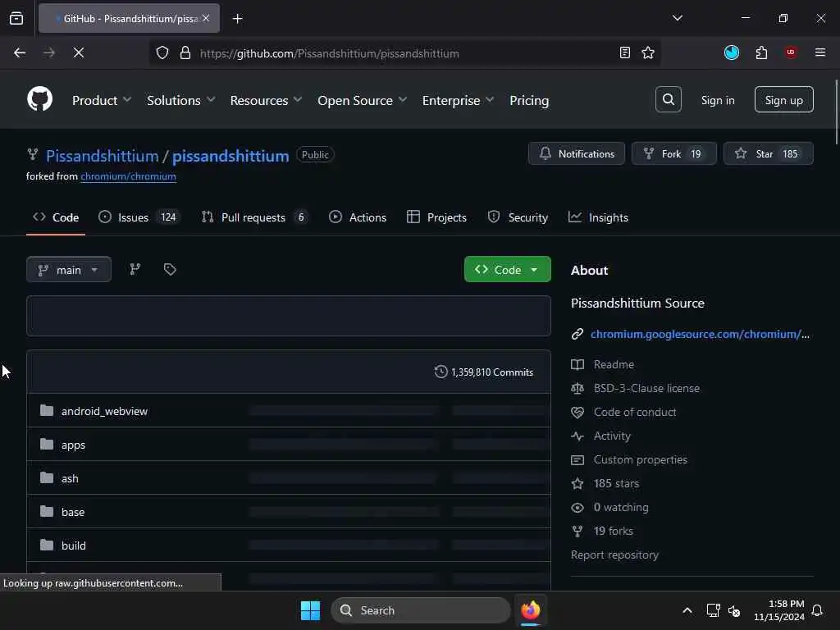Open a new browser tab

(x=237, y=19)
